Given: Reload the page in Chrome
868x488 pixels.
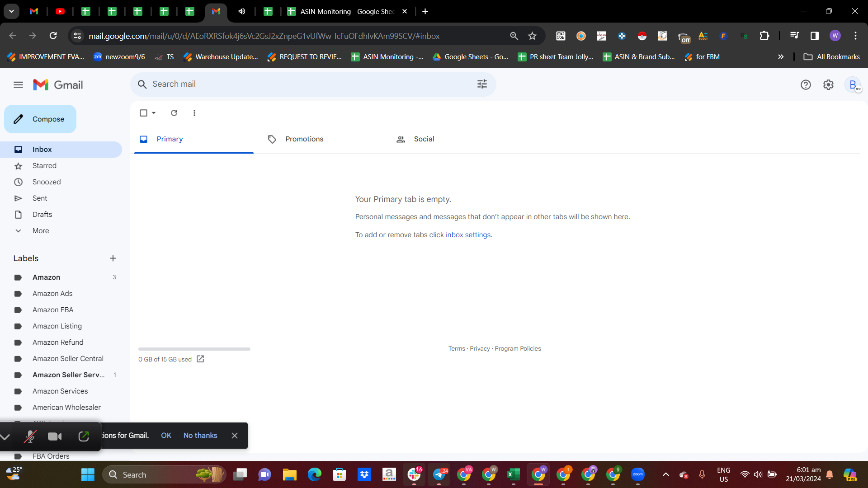Looking at the screenshot, I should pyautogui.click(x=53, y=36).
